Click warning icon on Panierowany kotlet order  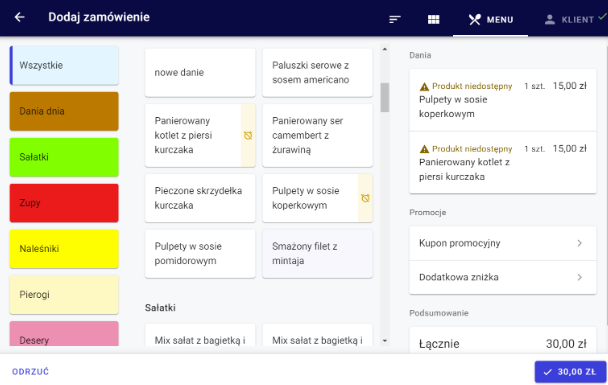pyautogui.click(x=424, y=149)
